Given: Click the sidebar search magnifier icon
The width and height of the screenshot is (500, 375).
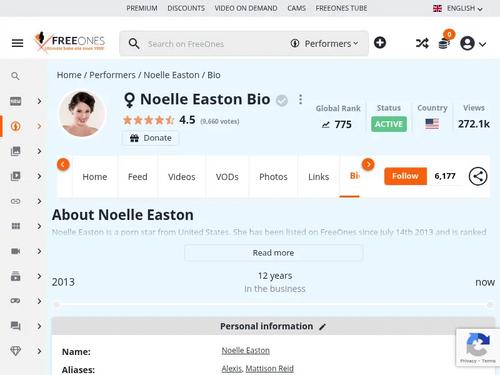Looking at the screenshot, I should pos(15,76).
